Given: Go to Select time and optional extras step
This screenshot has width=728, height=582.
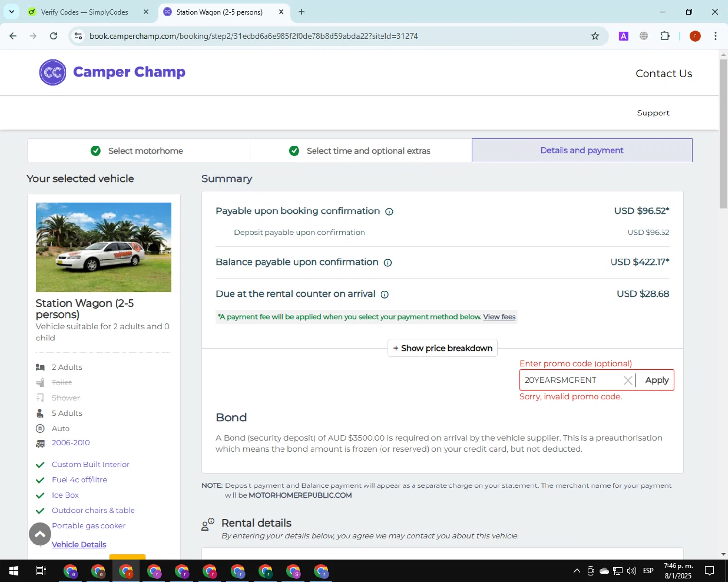Looking at the screenshot, I should (361, 151).
